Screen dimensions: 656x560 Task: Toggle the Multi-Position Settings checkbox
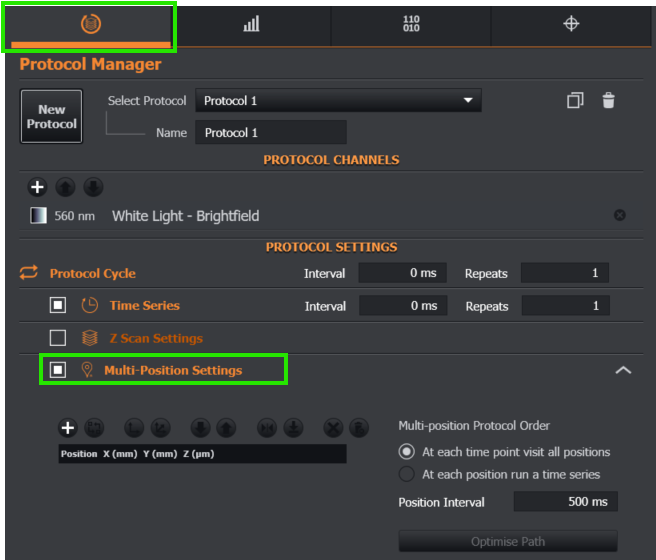58,370
